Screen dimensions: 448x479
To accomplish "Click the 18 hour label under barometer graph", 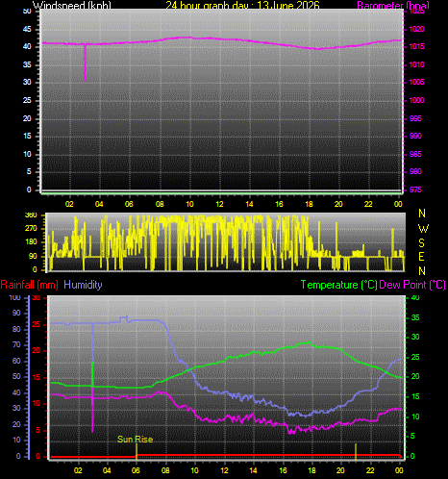I will click(x=309, y=204).
